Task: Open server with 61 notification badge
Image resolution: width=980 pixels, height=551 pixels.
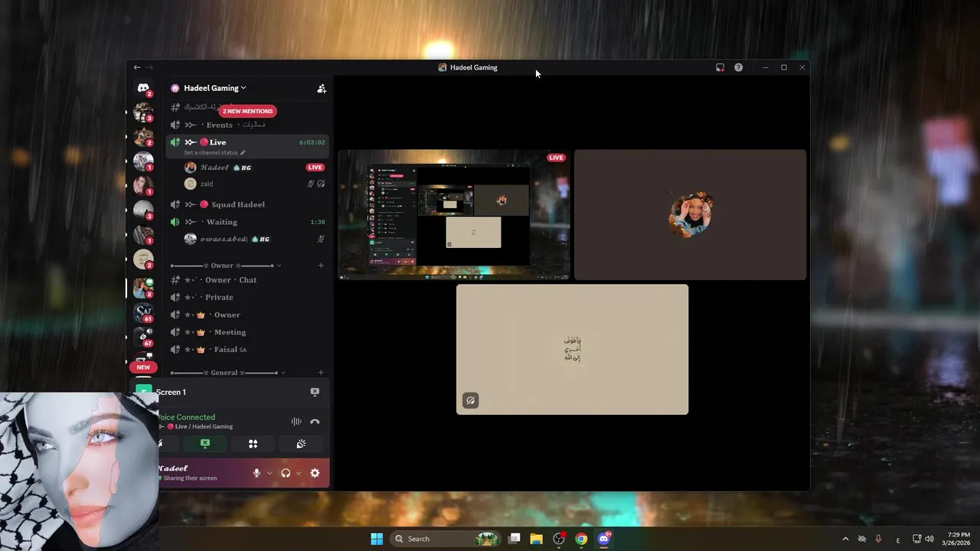Action: tap(143, 311)
